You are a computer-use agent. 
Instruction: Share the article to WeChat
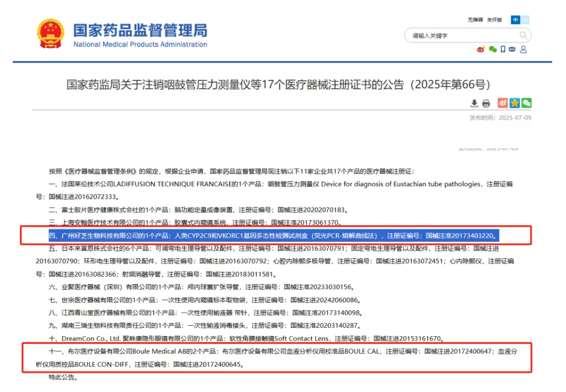point(526,103)
